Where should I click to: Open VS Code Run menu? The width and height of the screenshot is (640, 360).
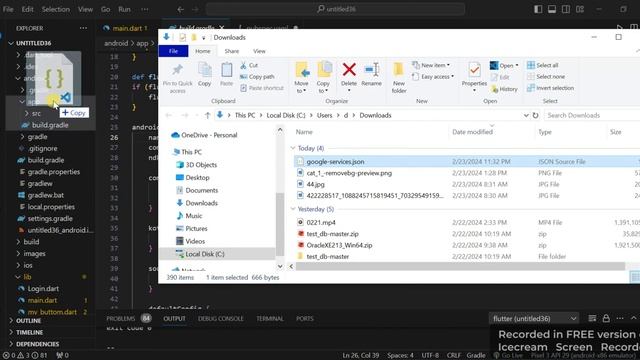click(x=124, y=9)
